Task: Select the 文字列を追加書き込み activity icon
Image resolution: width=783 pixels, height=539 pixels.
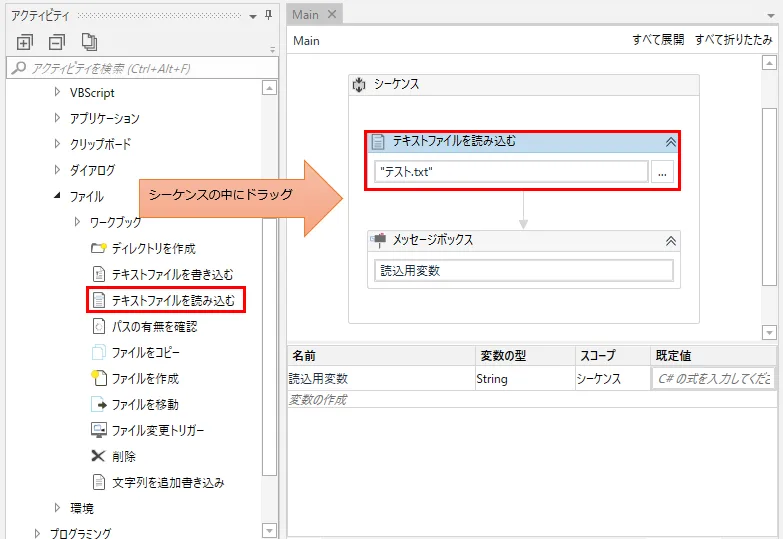Action: [99, 482]
